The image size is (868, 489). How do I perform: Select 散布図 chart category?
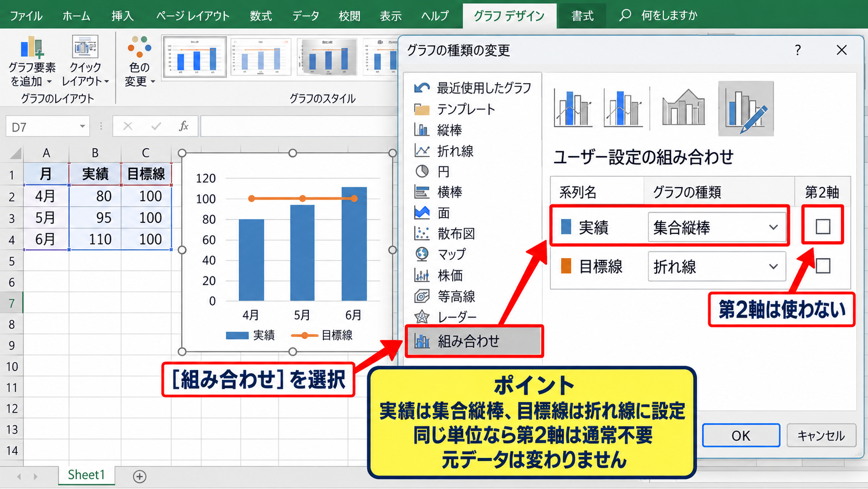(444, 234)
